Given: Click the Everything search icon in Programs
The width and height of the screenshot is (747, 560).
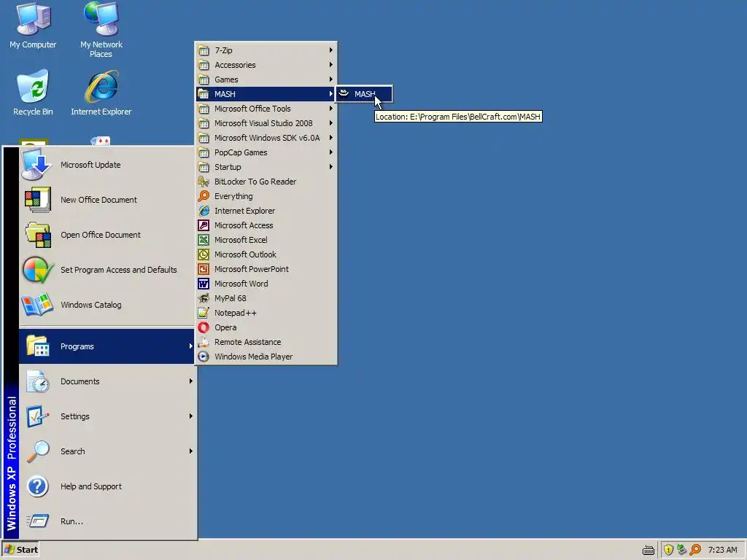Looking at the screenshot, I should [204, 196].
